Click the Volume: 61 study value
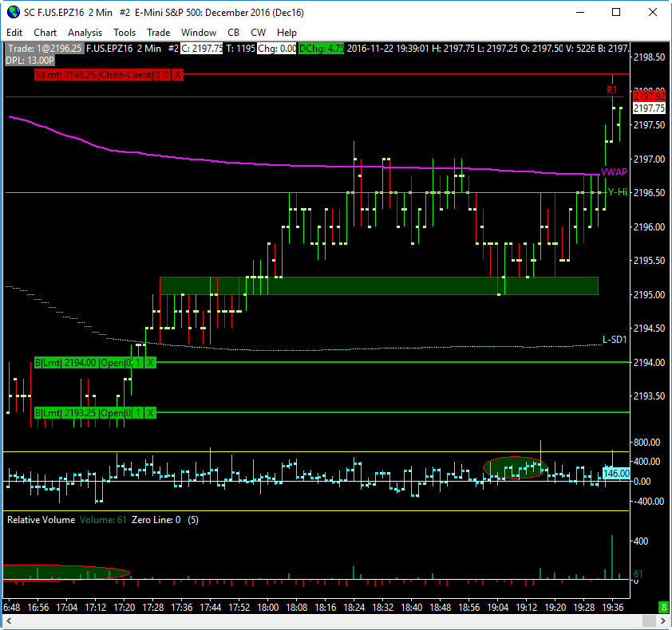 [x=103, y=520]
